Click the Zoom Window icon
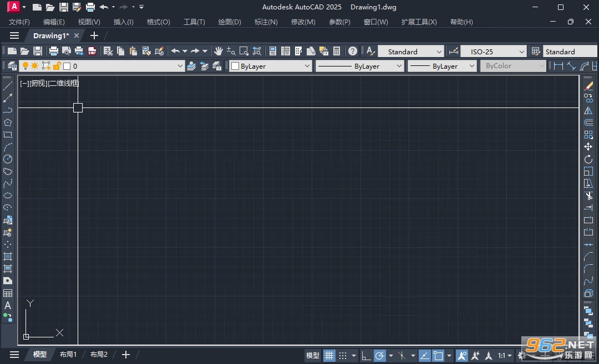The image size is (599, 364). (243, 51)
